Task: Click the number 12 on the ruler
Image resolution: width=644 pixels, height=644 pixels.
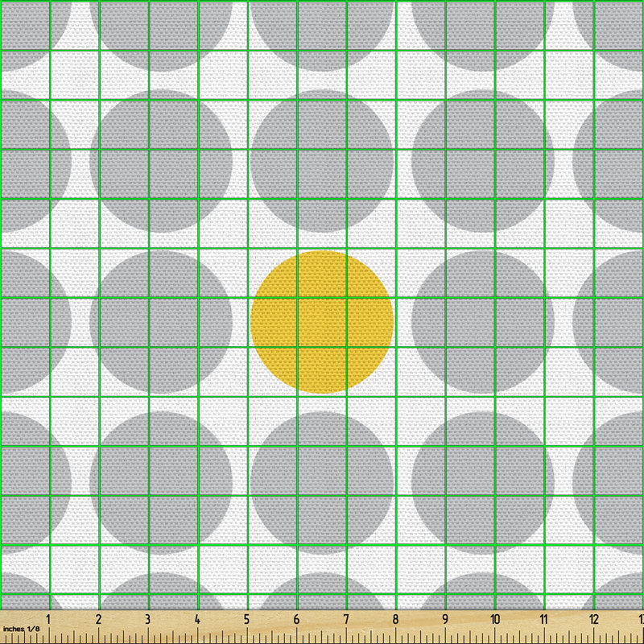Action: [594, 619]
